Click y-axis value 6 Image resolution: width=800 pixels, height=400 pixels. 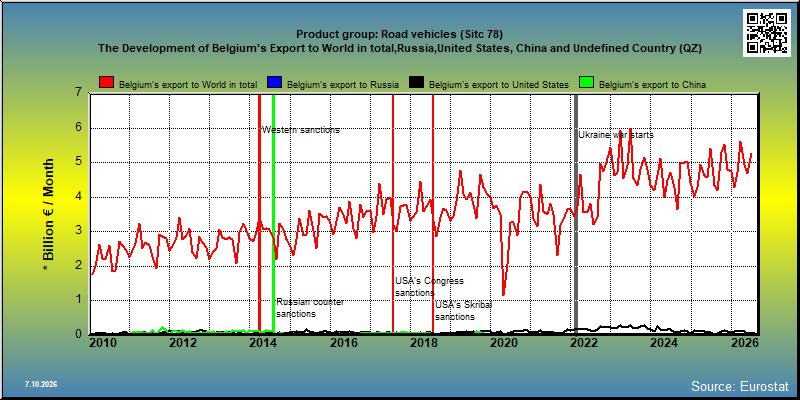(x=79, y=128)
